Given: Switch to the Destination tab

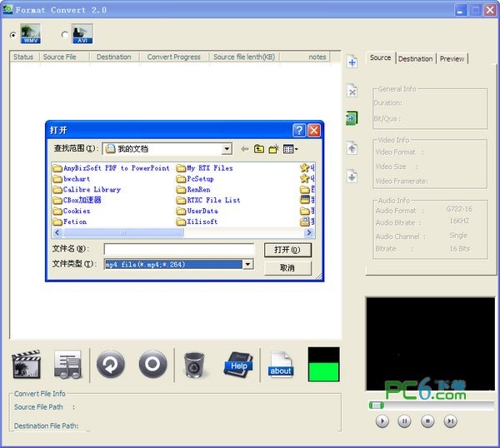Looking at the screenshot, I should (x=416, y=58).
